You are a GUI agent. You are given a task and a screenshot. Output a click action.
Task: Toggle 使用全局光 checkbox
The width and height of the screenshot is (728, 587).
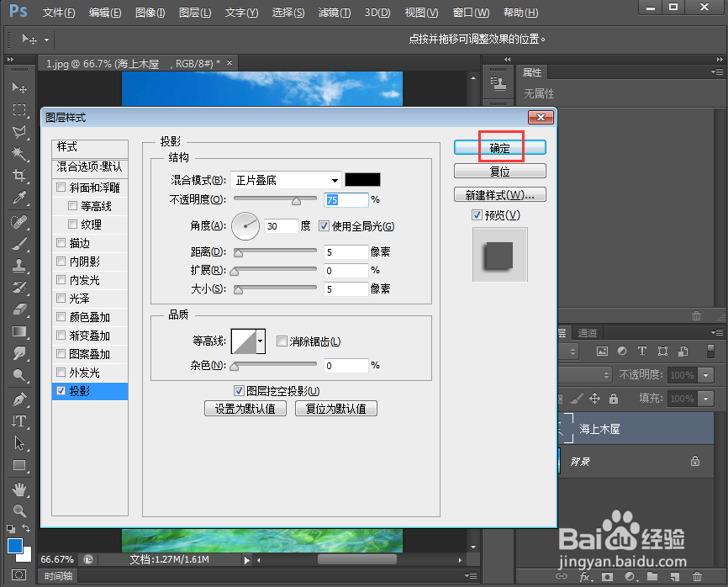coord(324,226)
